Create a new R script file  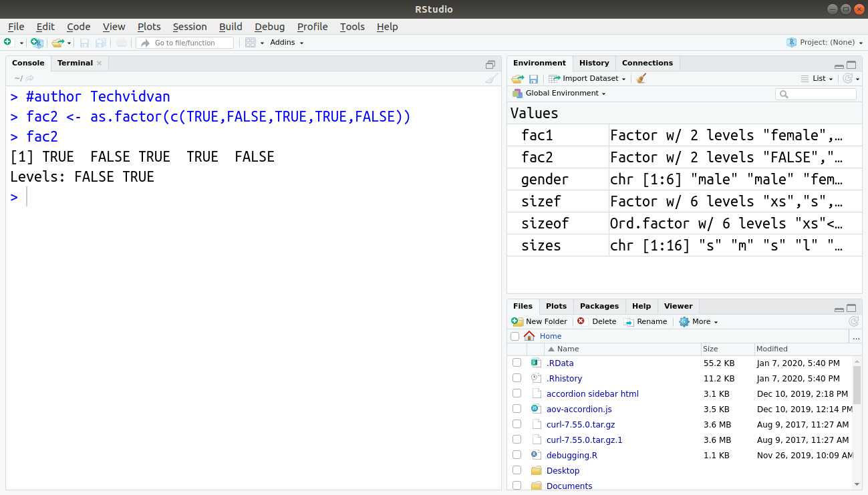click(9, 42)
